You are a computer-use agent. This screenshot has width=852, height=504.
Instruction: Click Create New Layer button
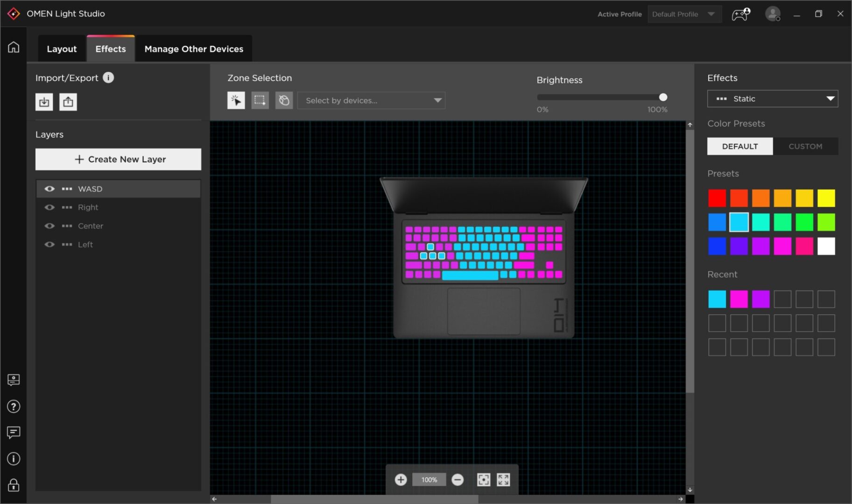coord(118,159)
